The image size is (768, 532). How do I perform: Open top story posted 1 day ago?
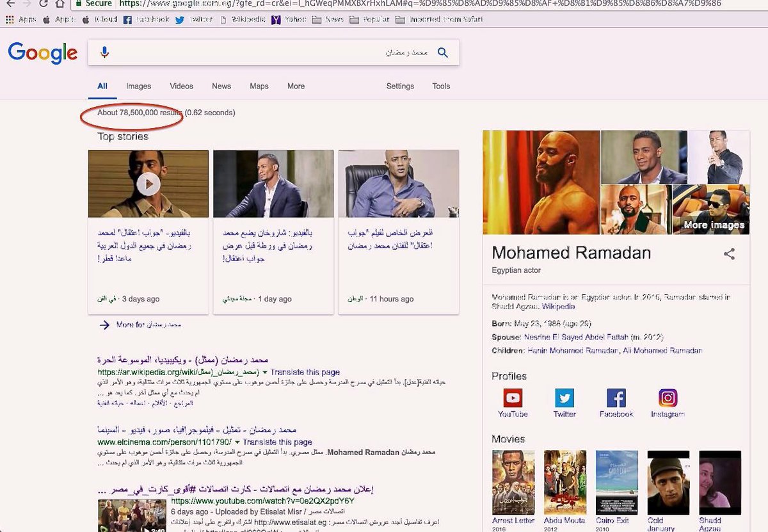pos(273,232)
